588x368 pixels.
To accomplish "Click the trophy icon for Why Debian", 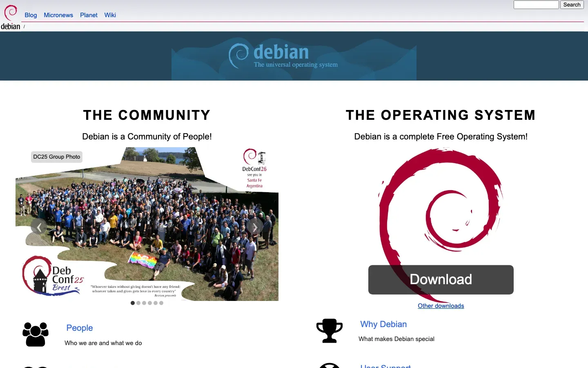I will (x=330, y=331).
